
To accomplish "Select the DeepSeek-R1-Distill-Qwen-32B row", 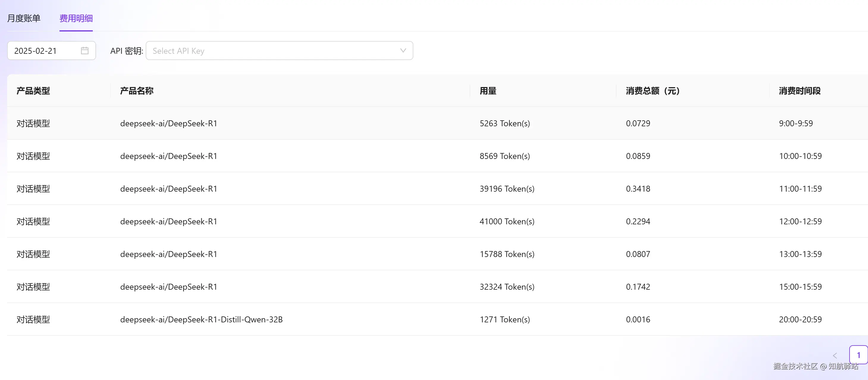I will [201, 319].
